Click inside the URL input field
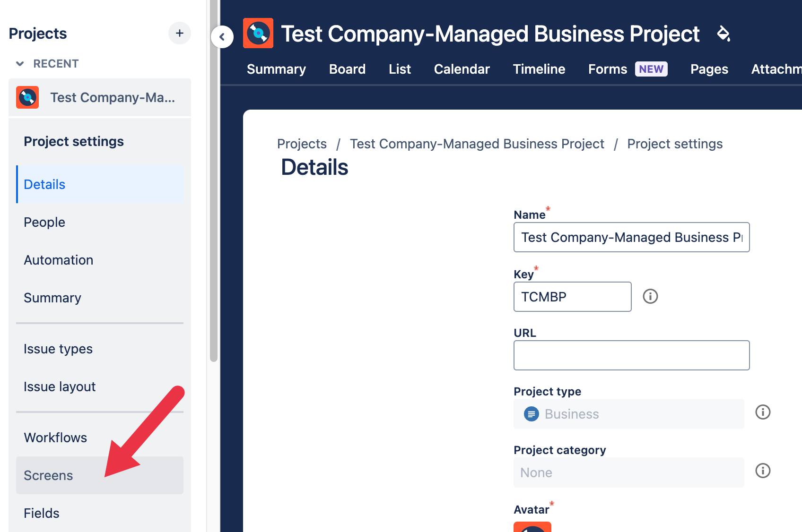Viewport: 802px width, 532px height. (631, 355)
